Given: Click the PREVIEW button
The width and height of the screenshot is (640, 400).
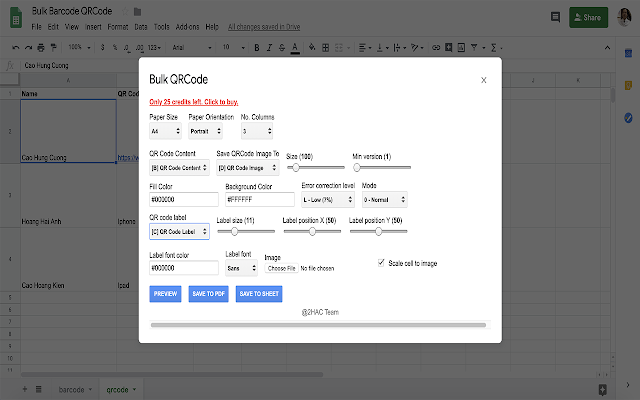Looking at the screenshot, I should tap(165, 294).
